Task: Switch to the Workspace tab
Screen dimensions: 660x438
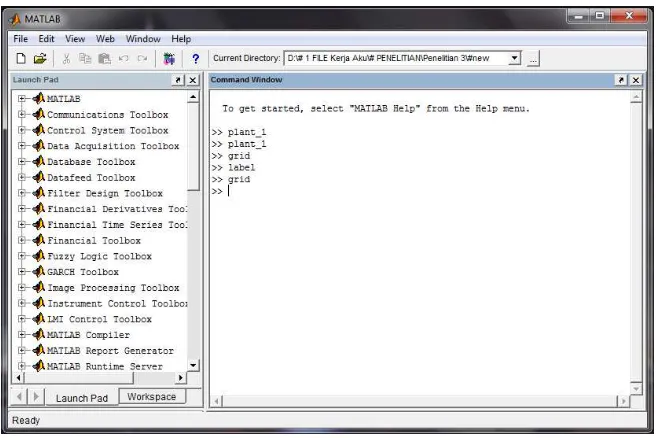Action: click(152, 397)
